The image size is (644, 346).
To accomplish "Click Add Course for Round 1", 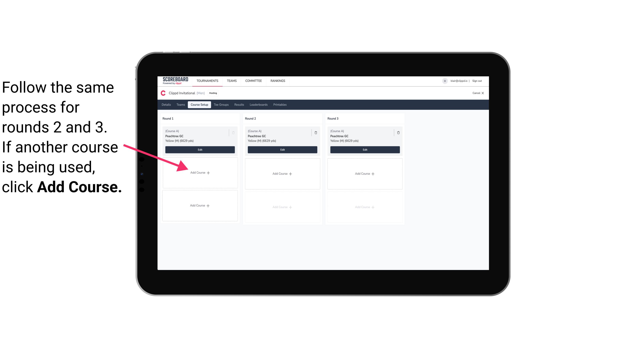I will click(x=200, y=173).
